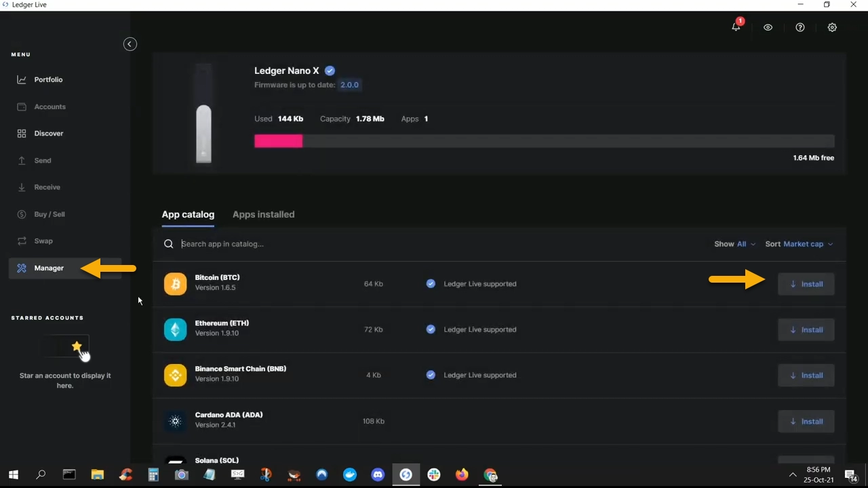The width and height of the screenshot is (868, 488).
Task: Open the notifications bell icon
Action: pyautogui.click(x=736, y=27)
